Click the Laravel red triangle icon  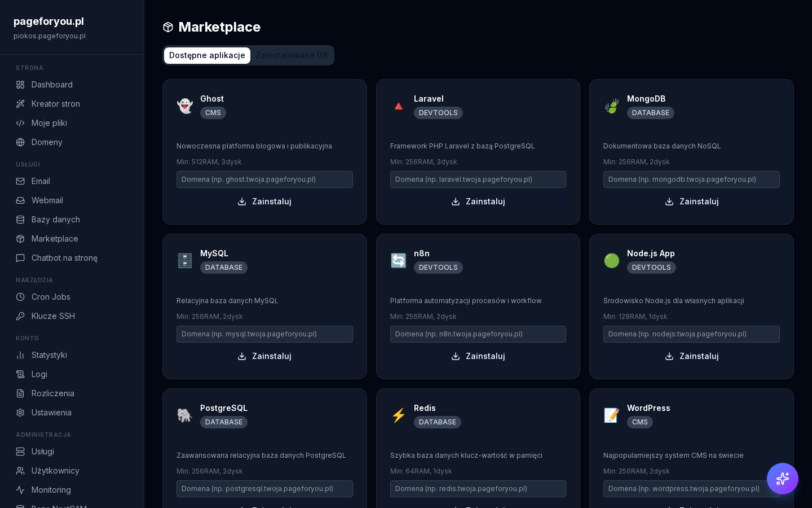point(399,106)
